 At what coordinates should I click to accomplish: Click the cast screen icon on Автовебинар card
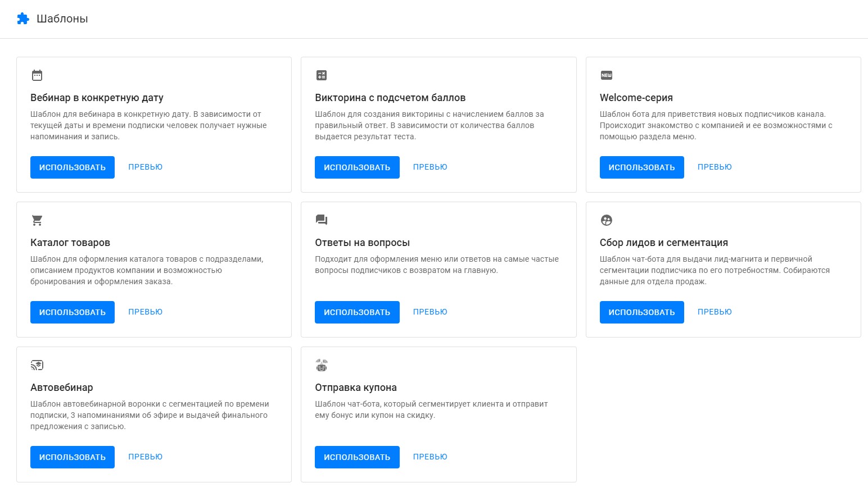[x=37, y=365]
